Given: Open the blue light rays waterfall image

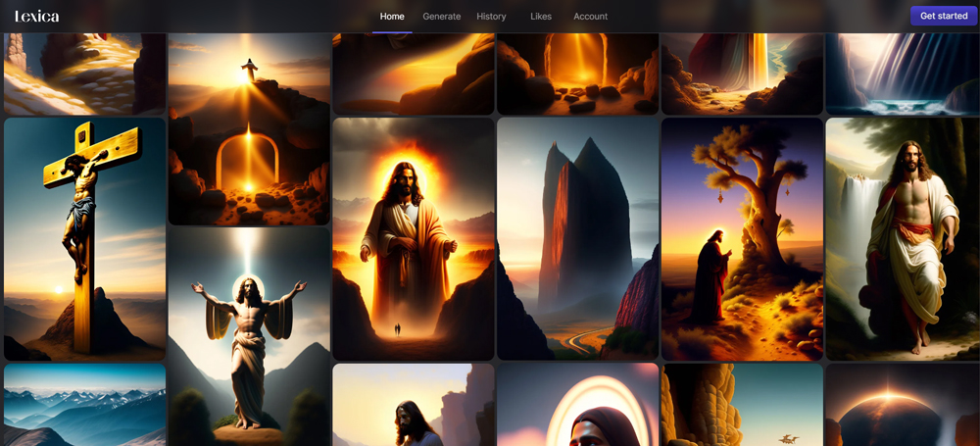Looking at the screenshot, I should 903,74.
